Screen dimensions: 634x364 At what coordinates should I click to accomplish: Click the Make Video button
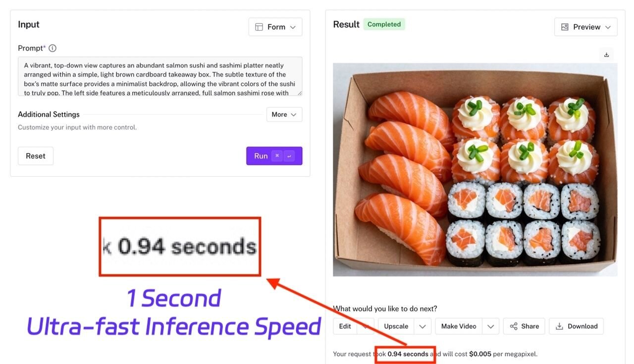[x=459, y=326]
